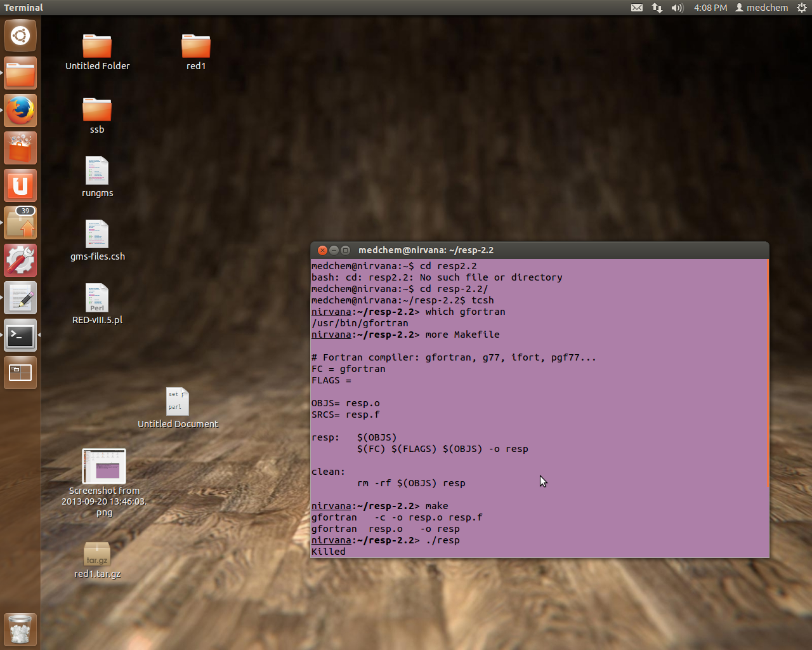Open the Files manager launcher icon
Screen dimensions: 812x650
click(x=20, y=73)
